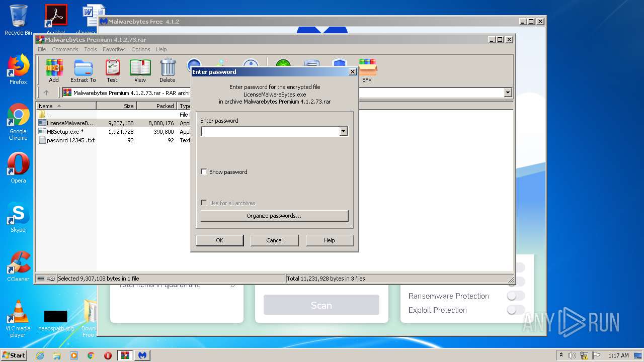
Task: Go up one folder level arrow
Action: click(x=46, y=93)
